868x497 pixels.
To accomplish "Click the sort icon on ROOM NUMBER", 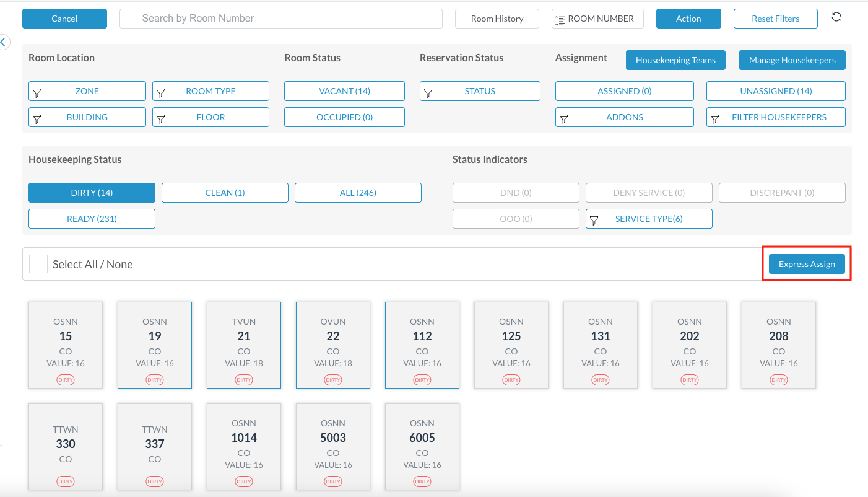I will click(560, 20).
